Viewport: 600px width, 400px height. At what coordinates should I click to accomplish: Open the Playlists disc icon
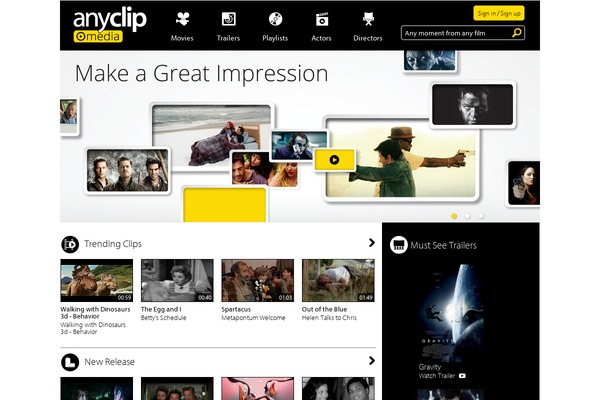[275, 19]
